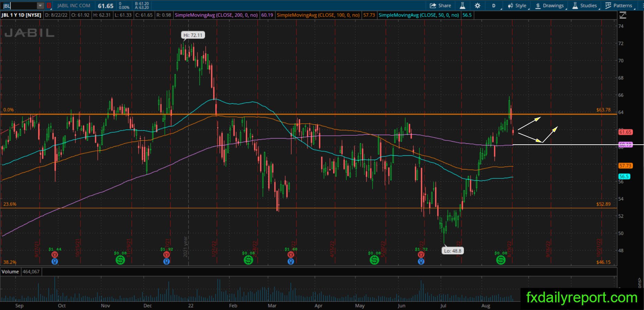The image size is (644, 310).
Task: Open the lightbulb icon under $1.44 earnings
Action: [54, 261]
